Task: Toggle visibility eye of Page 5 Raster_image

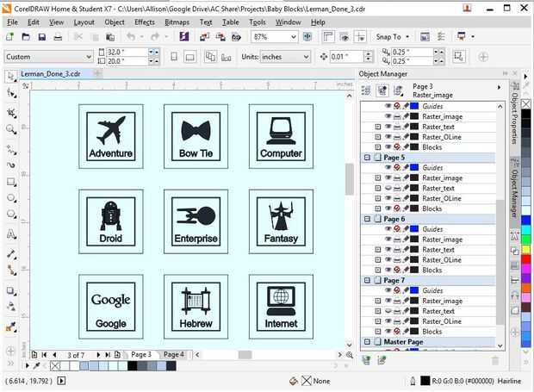Action: point(388,177)
